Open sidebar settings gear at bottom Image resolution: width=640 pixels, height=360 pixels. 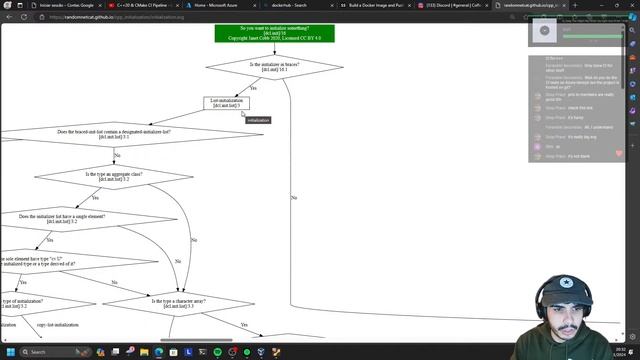[632, 337]
